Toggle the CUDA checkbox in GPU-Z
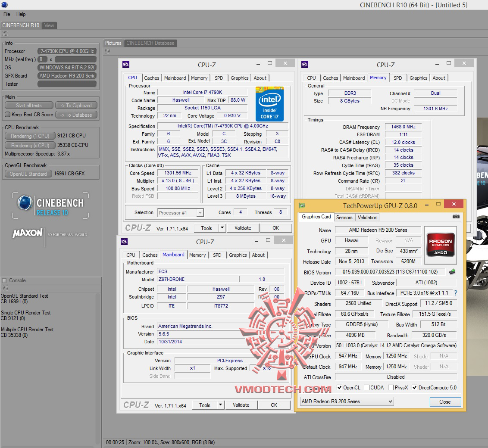This screenshot has height=448, width=488. click(x=366, y=388)
